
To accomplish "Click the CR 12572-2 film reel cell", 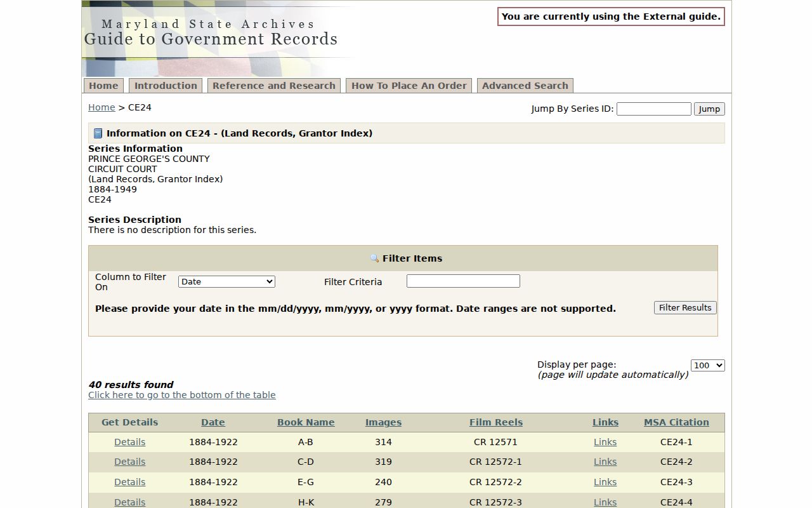I will [496, 482].
